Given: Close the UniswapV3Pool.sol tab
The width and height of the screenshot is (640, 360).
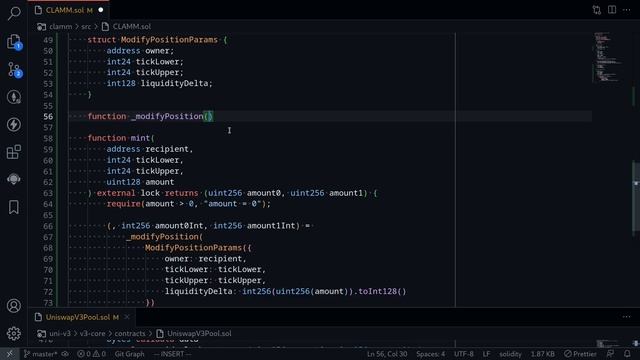Looking at the screenshot, I should (127, 317).
